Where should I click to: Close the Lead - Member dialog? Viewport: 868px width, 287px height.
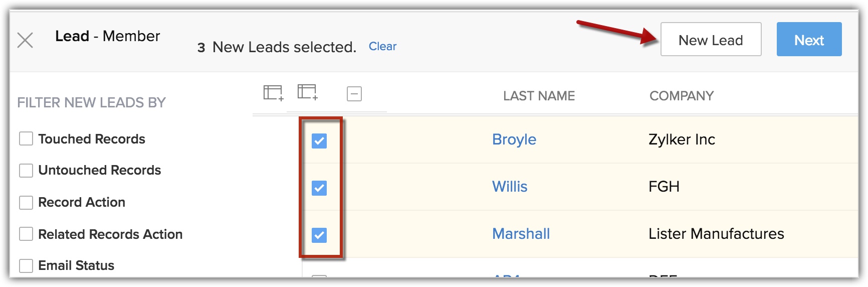pyautogui.click(x=25, y=40)
